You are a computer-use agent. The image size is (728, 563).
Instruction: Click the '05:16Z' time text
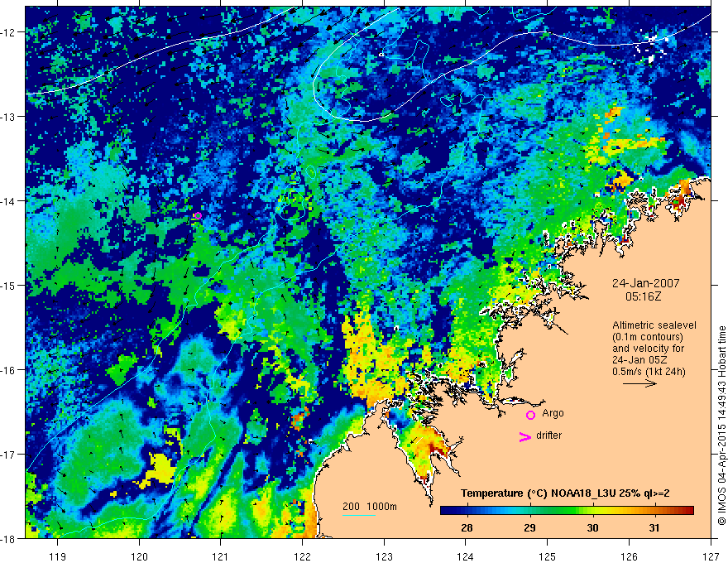643,296
